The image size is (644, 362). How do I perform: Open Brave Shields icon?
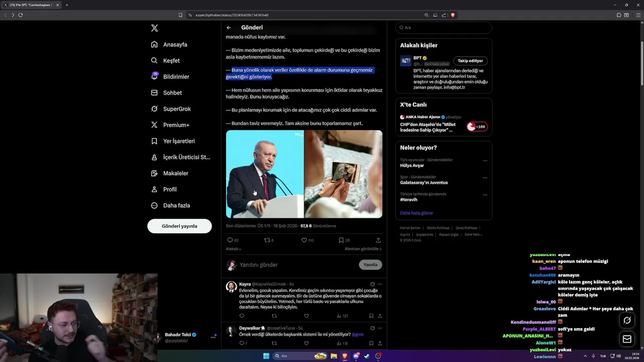453,15
